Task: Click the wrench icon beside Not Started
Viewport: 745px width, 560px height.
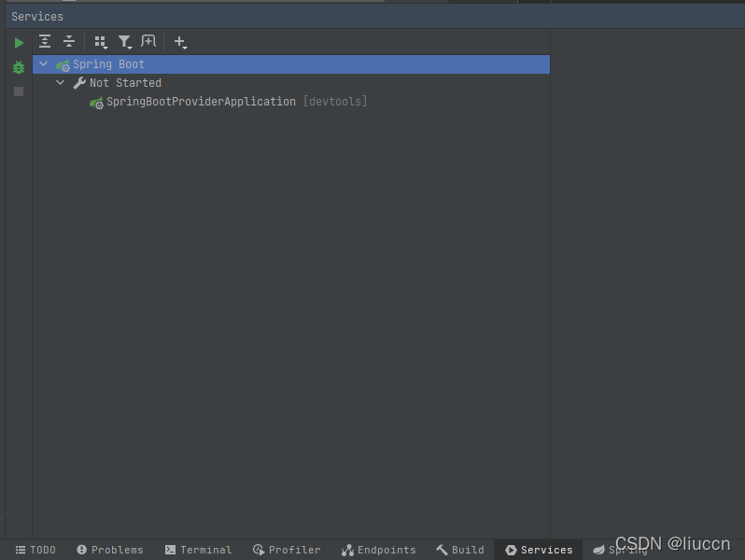Action: (x=79, y=83)
